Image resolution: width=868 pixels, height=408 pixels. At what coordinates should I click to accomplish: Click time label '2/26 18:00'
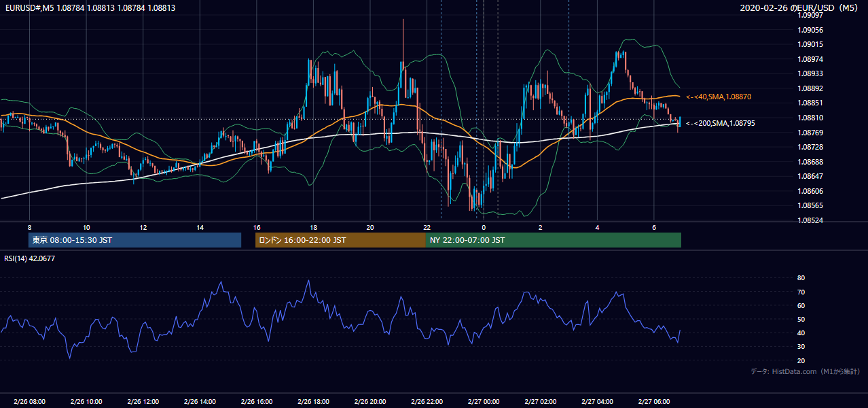(313, 402)
